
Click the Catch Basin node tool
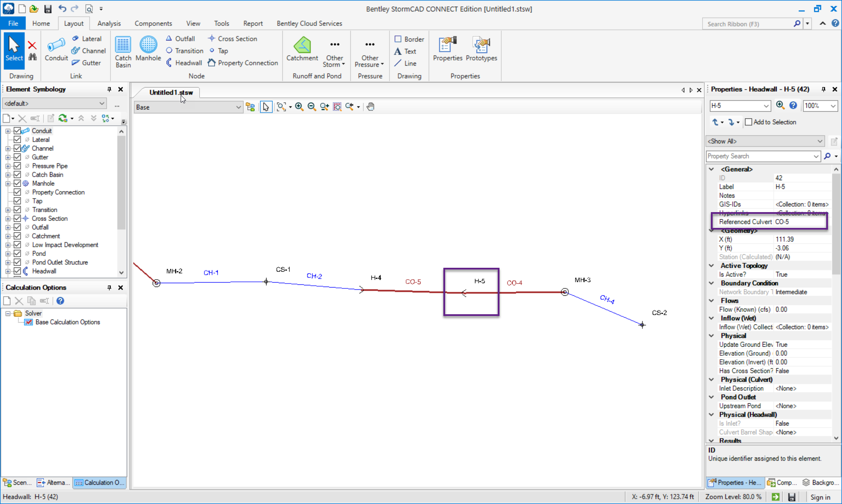[123, 51]
